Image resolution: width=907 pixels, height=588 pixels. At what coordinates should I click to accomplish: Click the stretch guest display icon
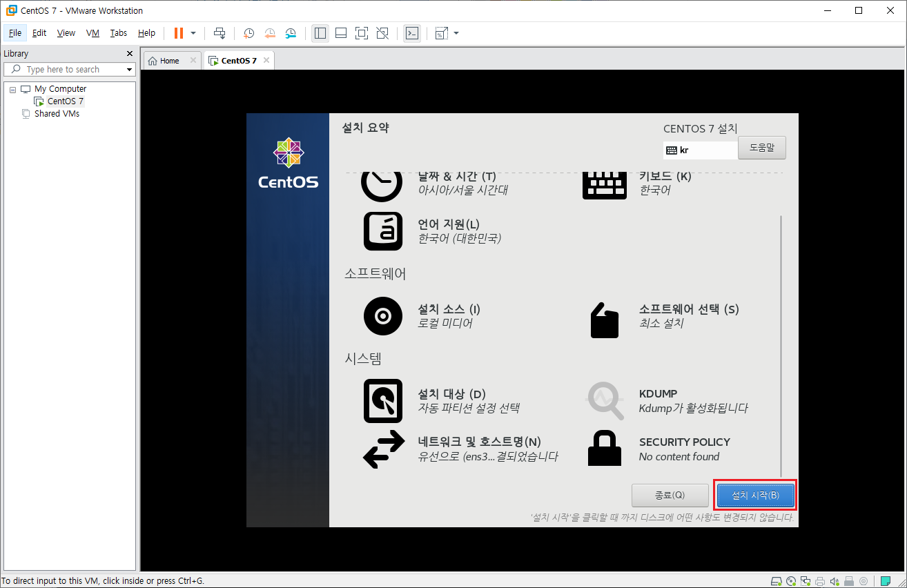click(441, 33)
